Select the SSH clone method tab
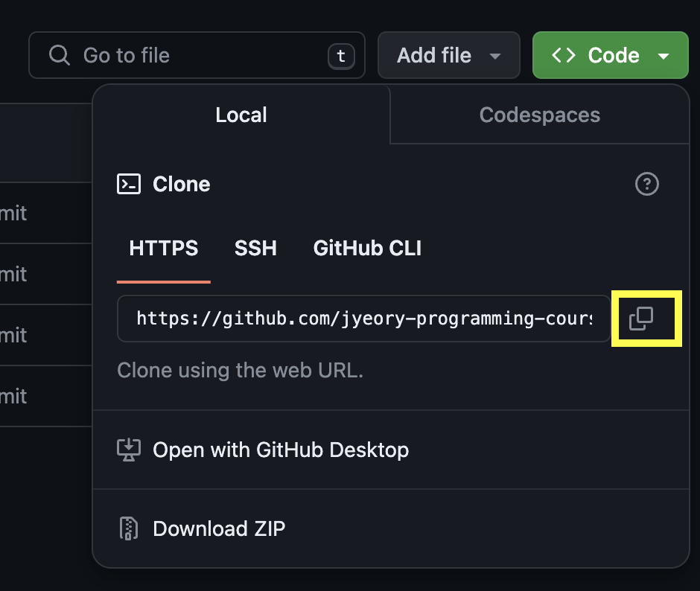 click(x=255, y=248)
